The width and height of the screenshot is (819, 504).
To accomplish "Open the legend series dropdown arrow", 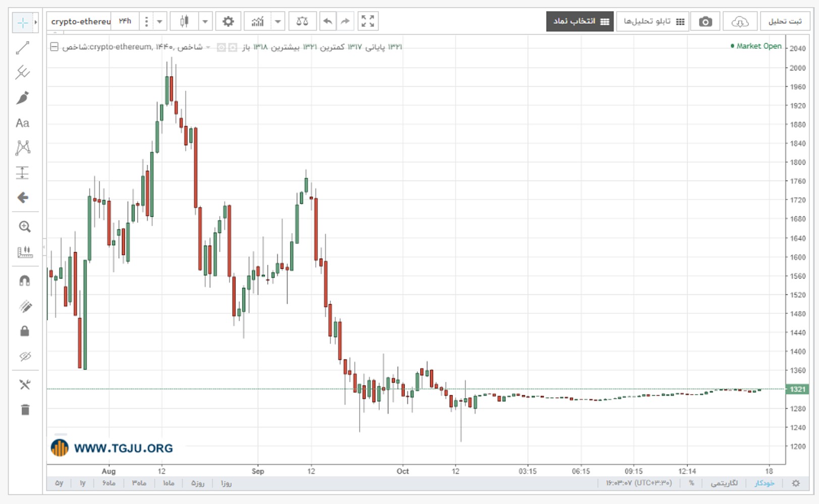I will point(208,47).
